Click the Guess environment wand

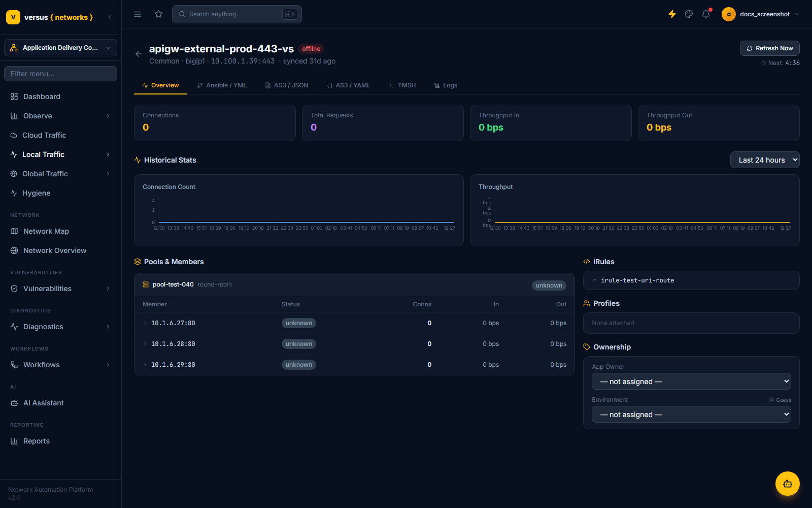click(x=780, y=400)
